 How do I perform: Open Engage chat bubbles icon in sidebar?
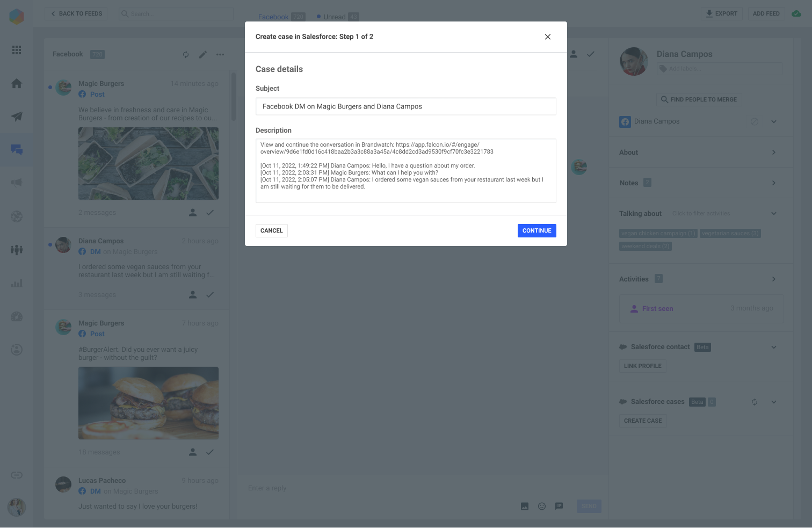click(17, 150)
